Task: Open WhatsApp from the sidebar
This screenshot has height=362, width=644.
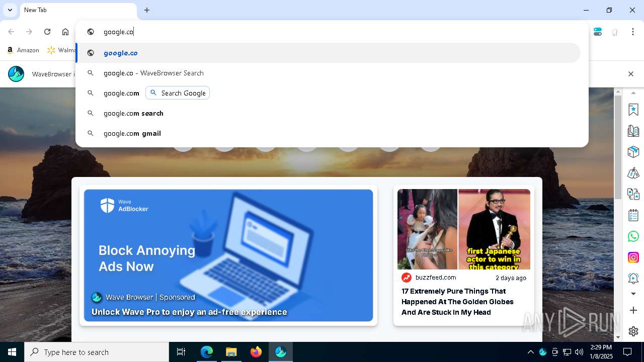Action: (633, 236)
